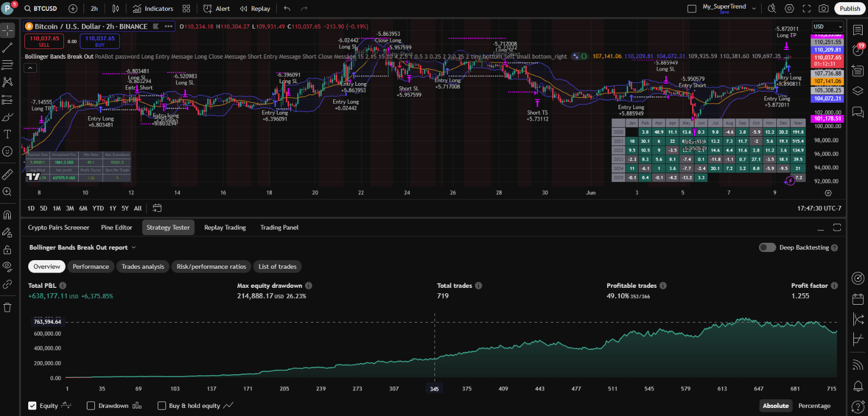Open the Gann and Fibonacci tools
Screen dimensions: 868x416
pyautogui.click(x=8, y=65)
